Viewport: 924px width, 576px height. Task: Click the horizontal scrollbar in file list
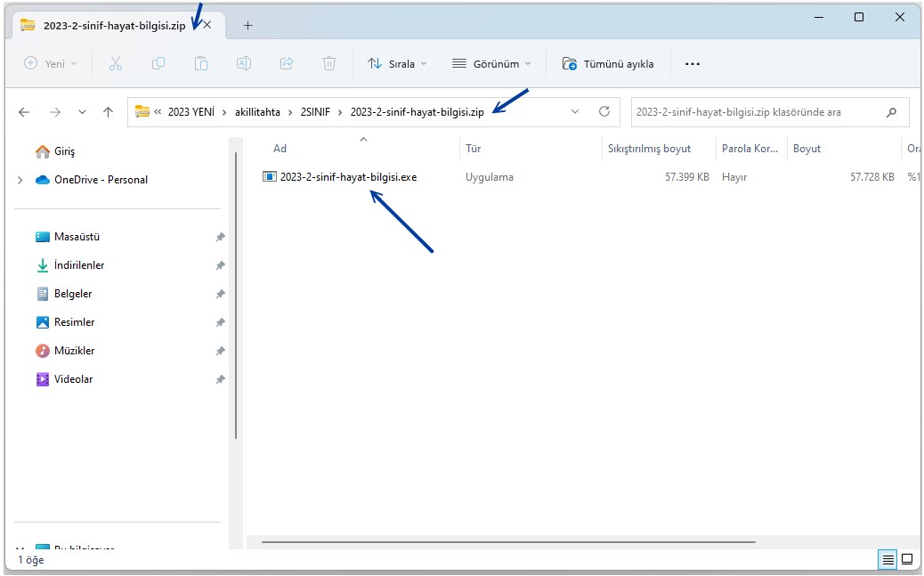click(507, 541)
